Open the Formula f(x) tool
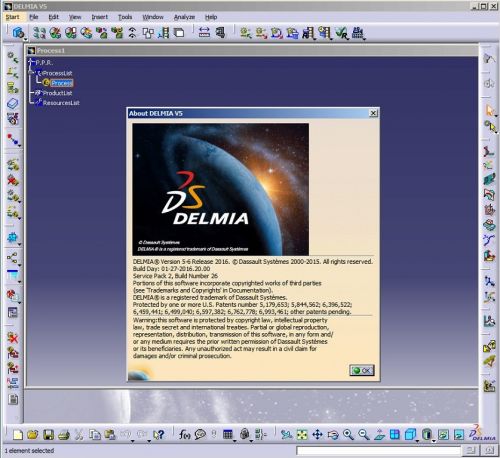 coord(185,434)
